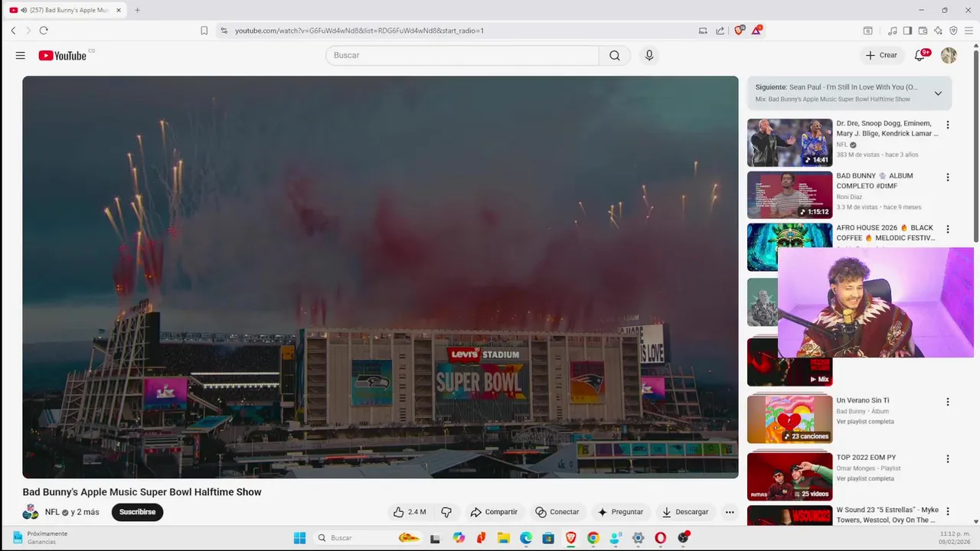
Task: Start voice search with the microphone
Action: click(649, 55)
